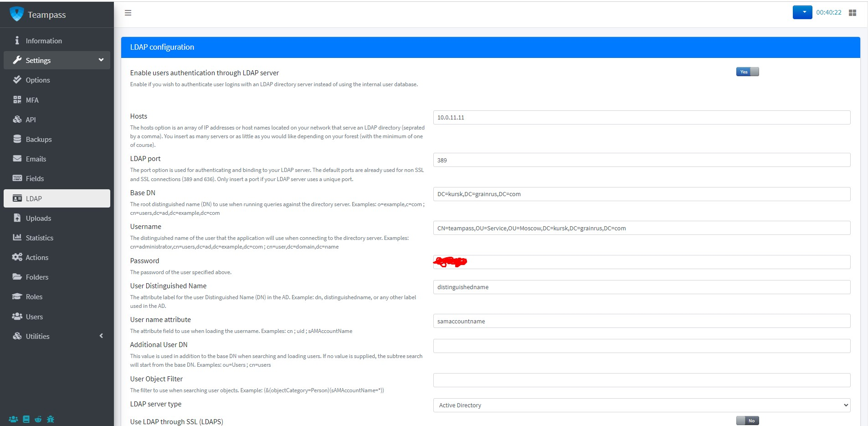Click the bug report icon in sidebar footer
The height and width of the screenshot is (426, 868).
(50, 419)
